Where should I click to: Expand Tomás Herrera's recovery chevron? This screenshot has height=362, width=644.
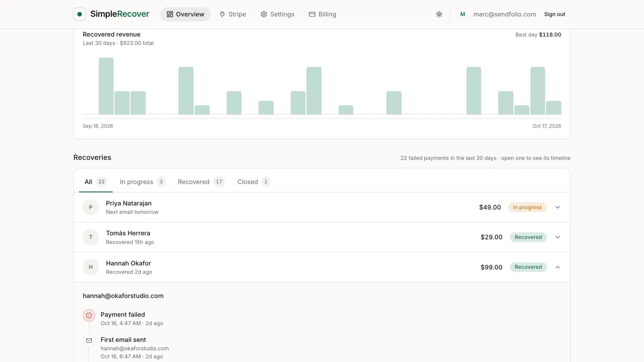point(557,237)
